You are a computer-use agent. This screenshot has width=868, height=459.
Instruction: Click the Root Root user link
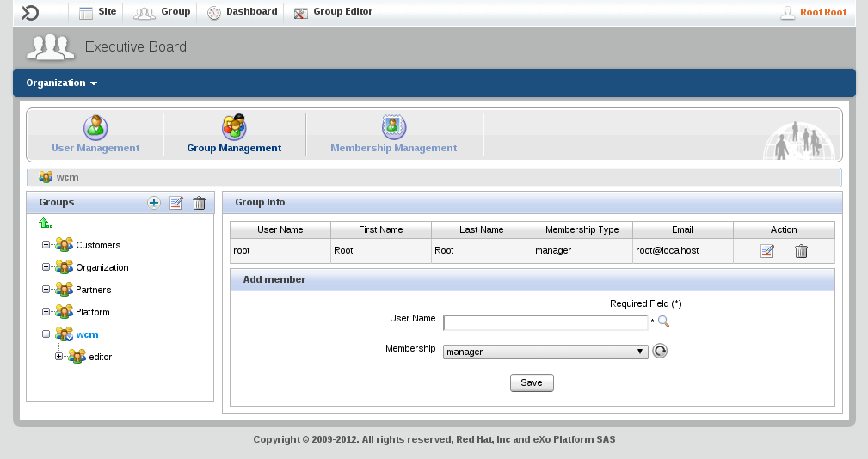point(823,12)
